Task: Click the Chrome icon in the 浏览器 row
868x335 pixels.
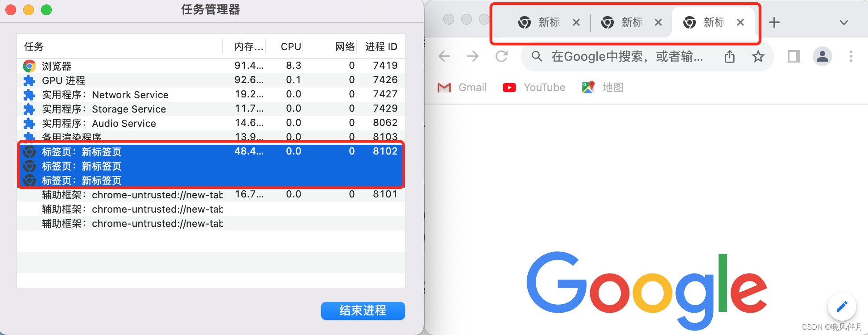Action: point(29,66)
